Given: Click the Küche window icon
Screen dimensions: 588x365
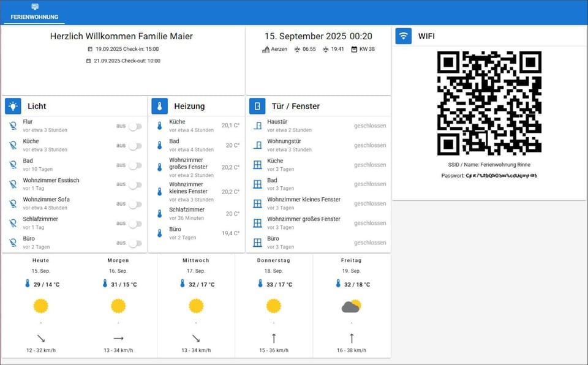Looking at the screenshot, I should (x=258, y=165).
